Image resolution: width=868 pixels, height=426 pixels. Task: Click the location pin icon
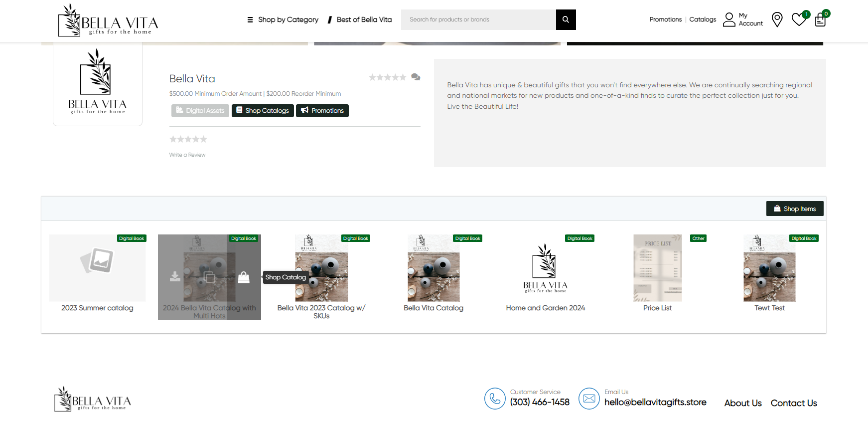point(777,19)
